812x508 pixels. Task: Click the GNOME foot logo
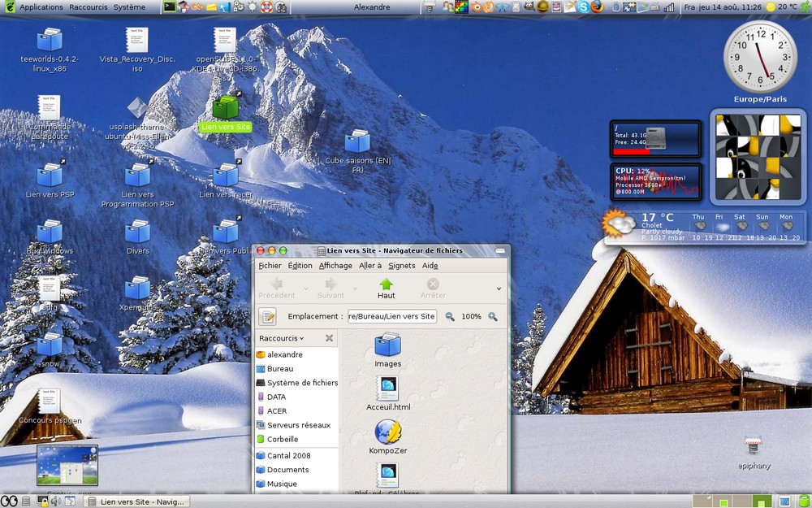10,7
